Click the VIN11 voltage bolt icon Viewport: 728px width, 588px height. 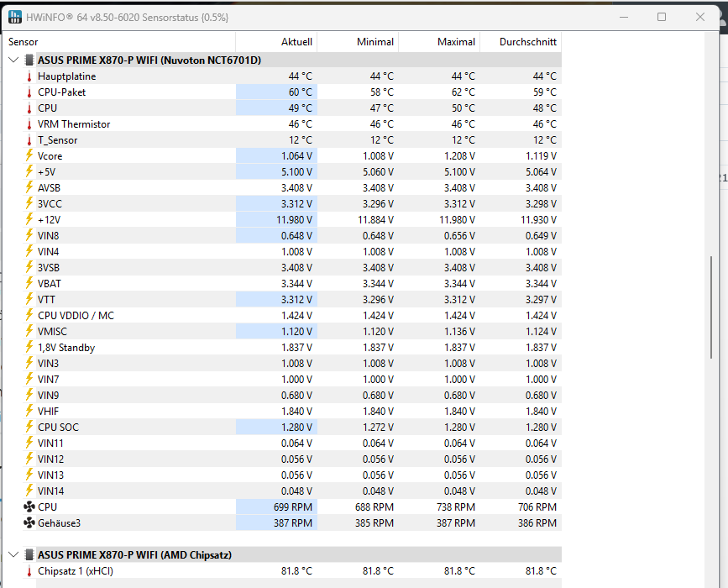[29, 443]
